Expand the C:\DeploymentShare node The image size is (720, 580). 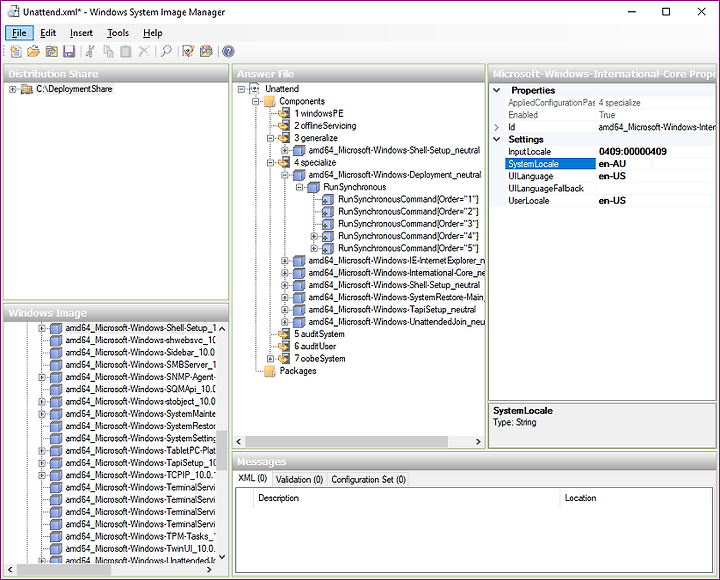click(x=13, y=89)
